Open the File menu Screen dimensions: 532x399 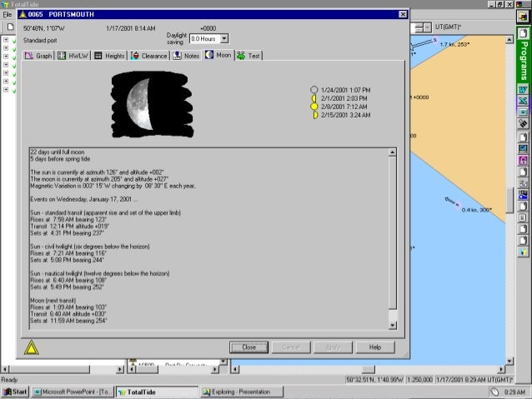click(7, 14)
